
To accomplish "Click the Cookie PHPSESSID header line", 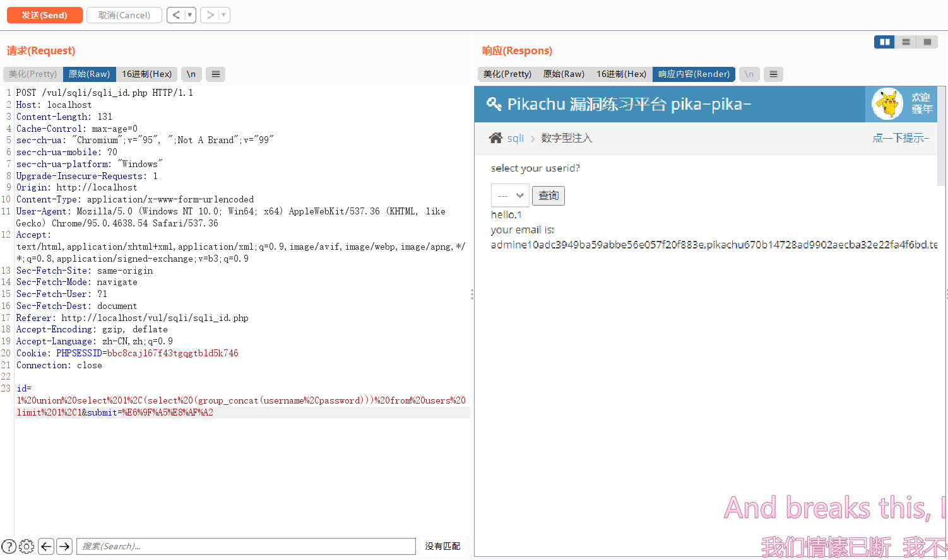I will point(127,353).
